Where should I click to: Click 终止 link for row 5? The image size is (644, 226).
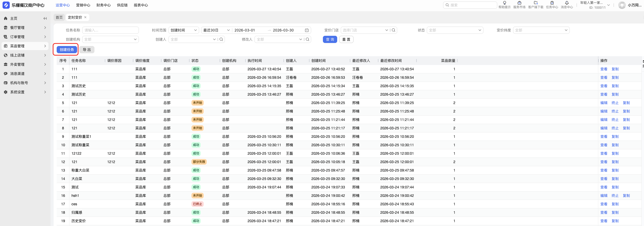click(x=615, y=103)
